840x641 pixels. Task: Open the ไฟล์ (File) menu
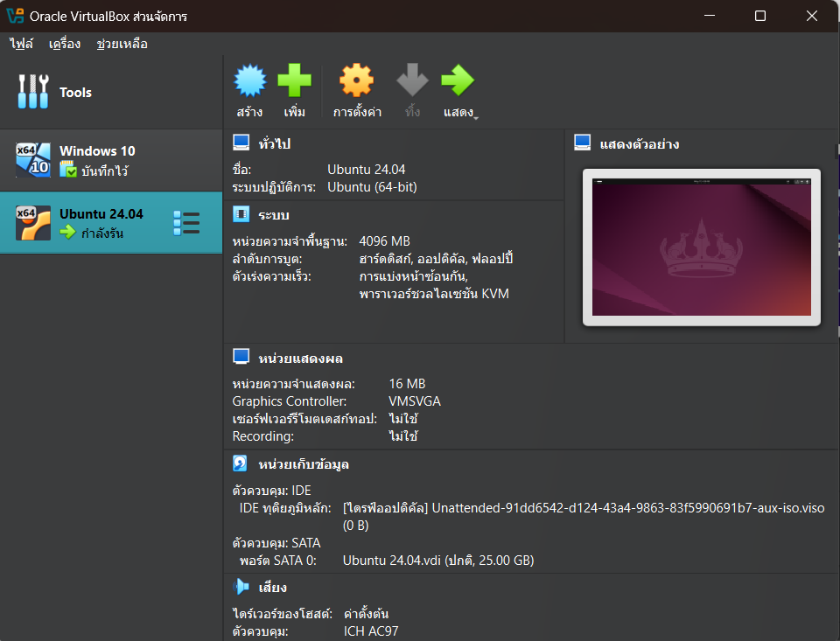pyautogui.click(x=21, y=44)
